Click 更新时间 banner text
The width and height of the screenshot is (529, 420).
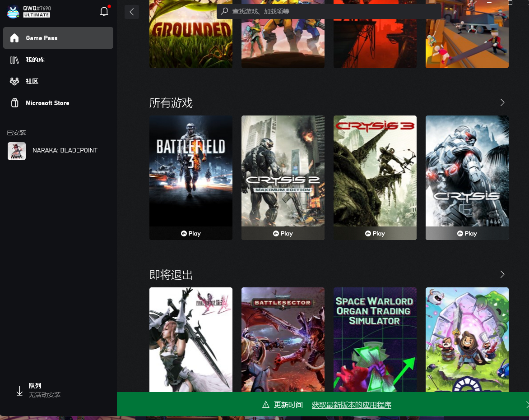(288, 405)
